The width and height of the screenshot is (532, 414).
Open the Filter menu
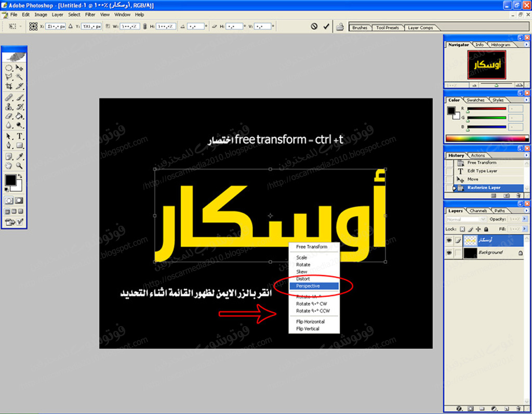point(90,15)
